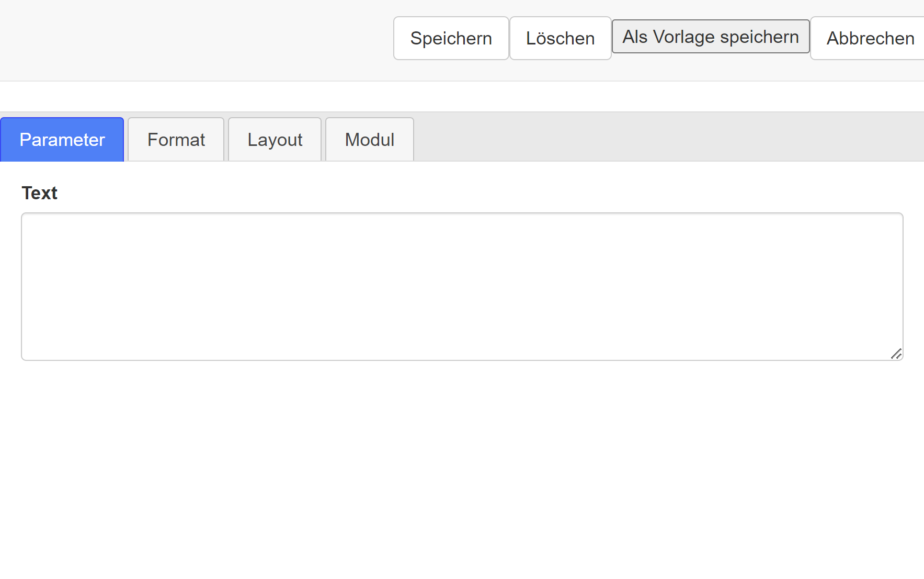Click the Speichern button
The image size is (924, 579).
451,38
